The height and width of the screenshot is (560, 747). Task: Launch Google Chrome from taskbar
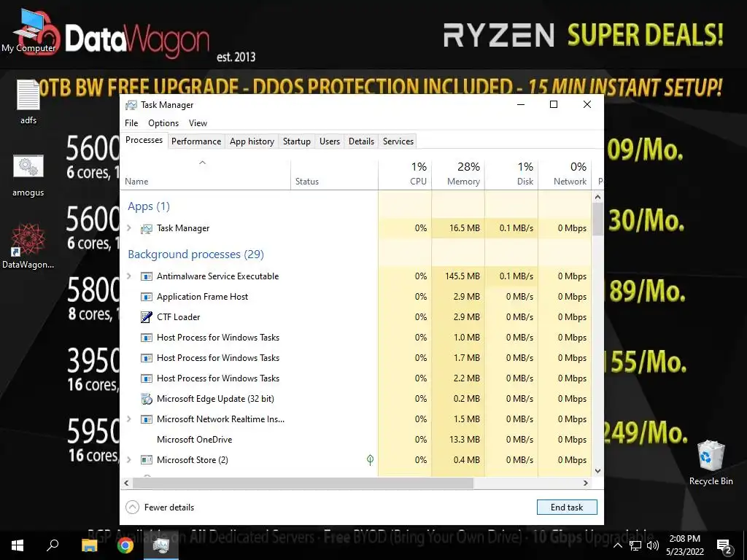tap(125, 545)
